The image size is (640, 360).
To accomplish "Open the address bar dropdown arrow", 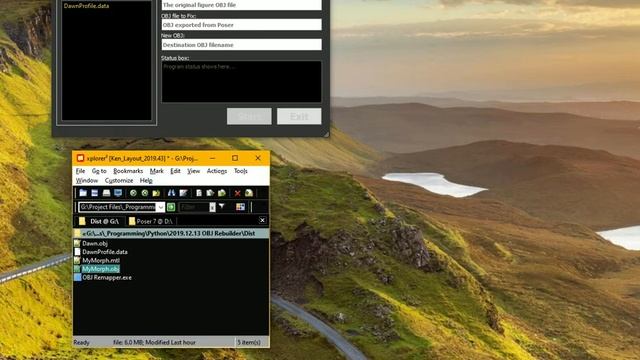I will pos(160,207).
